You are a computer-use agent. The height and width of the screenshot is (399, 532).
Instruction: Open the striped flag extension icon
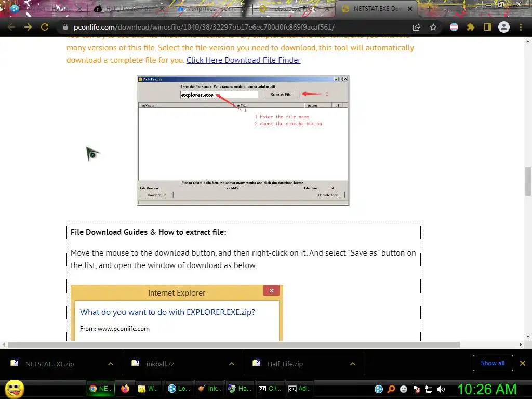pos(454,27)
